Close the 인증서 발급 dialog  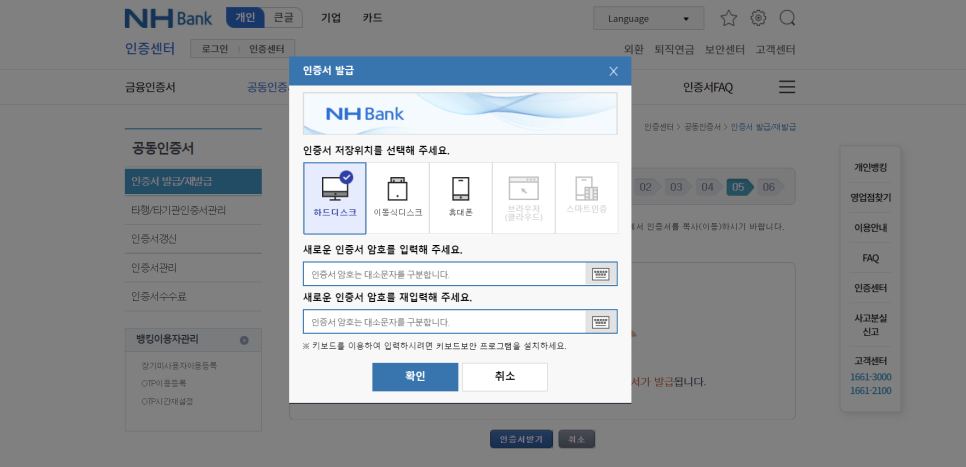pos(613,71)
